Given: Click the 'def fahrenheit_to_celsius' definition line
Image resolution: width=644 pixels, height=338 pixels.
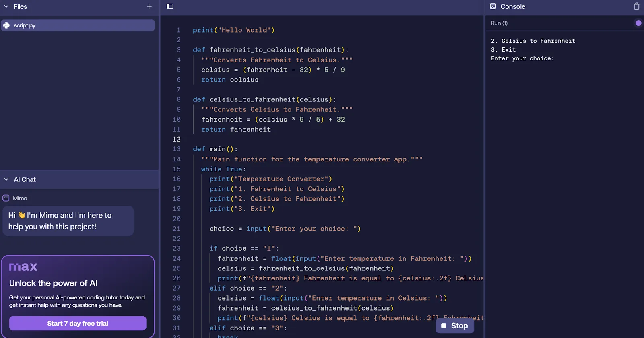Looking at the screenshot, I should pos(270,50).
